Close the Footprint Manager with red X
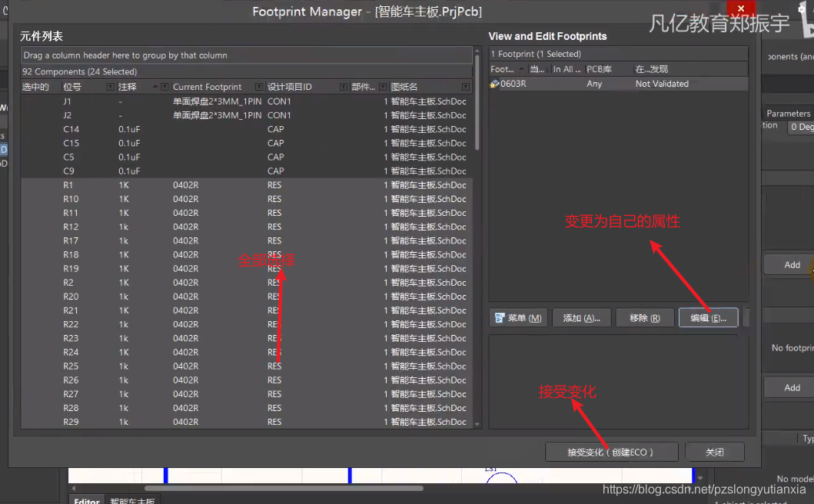This screenshot has width=814, height=504. (x=741, y=8)
